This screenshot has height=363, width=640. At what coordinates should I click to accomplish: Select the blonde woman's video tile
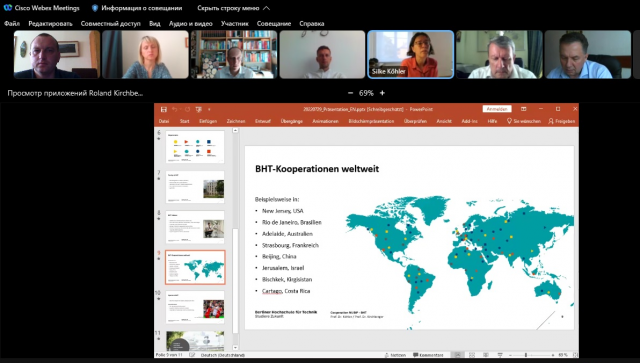(x=145, y=54)
